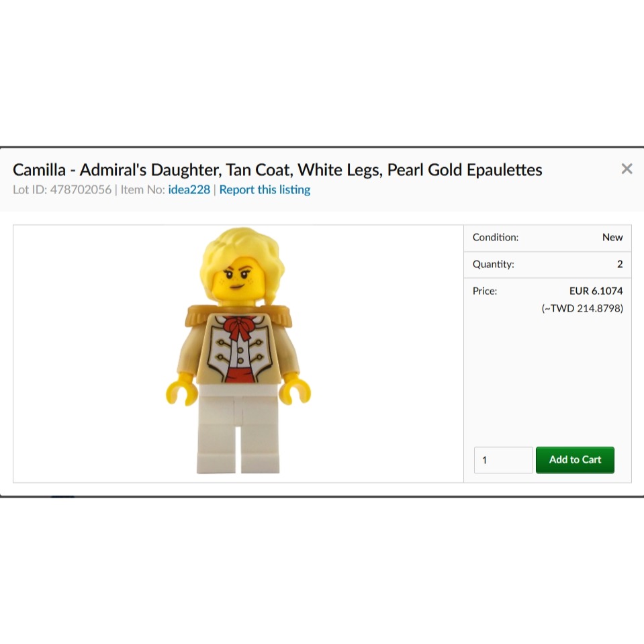Click the Condition label

coord(496,238)
